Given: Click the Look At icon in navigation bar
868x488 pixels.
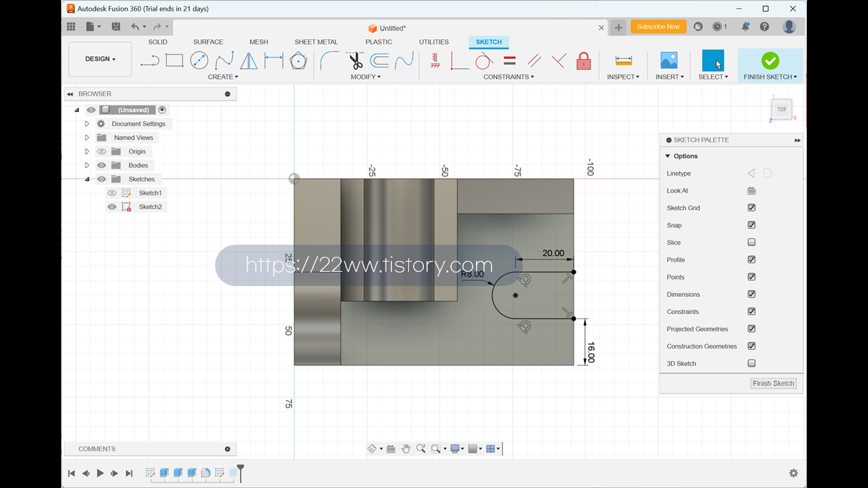Looking at the screenshot, I should pyautogui.click(x=391, y=449).
